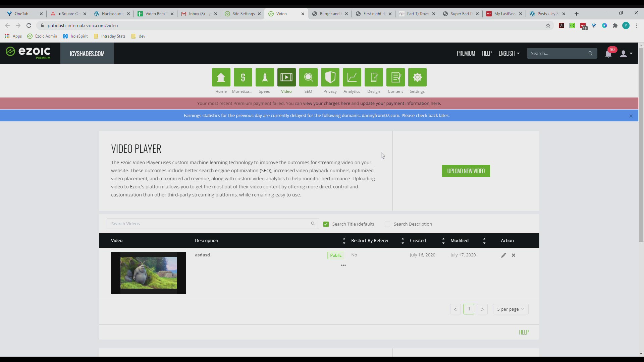The image size is (644, 362).
Task: Open the HELP link in header
Action: point(487,53)
